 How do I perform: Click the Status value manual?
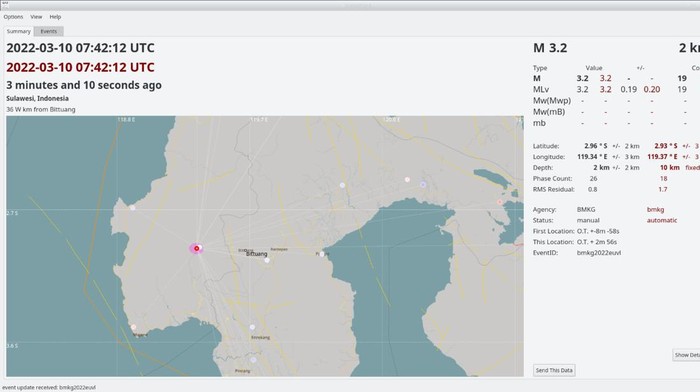pos(588,220)
